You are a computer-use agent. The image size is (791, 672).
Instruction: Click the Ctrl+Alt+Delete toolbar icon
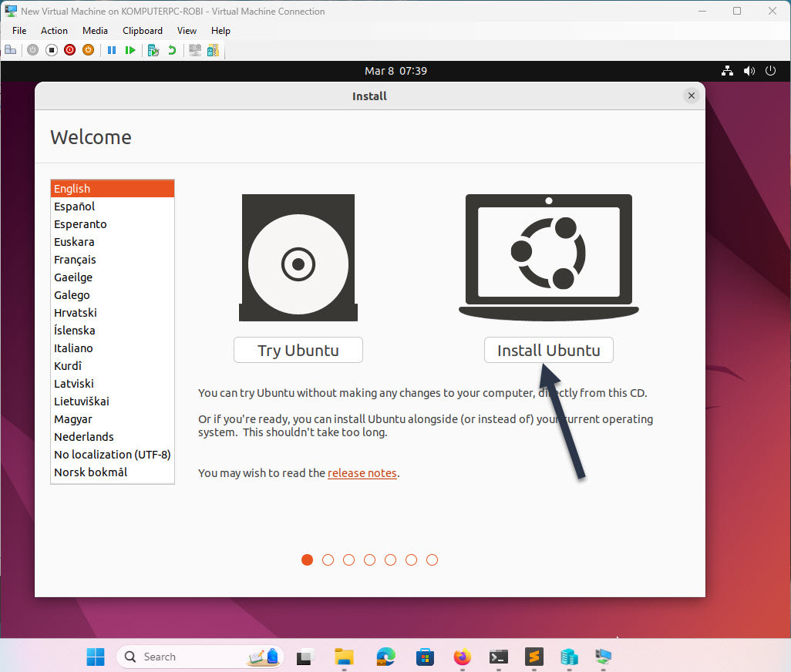(x=10, y=49)
